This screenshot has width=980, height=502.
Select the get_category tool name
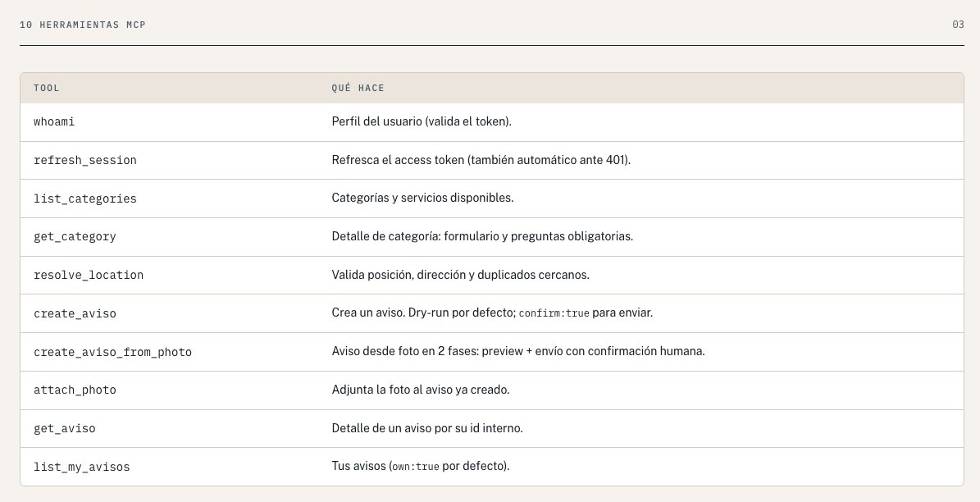[x=75, y=237]
